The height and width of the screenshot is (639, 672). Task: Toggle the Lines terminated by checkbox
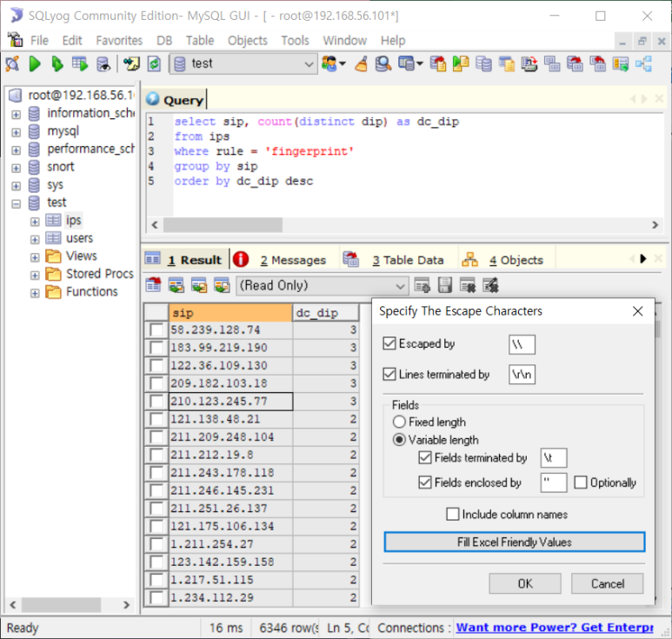(389, 374)
